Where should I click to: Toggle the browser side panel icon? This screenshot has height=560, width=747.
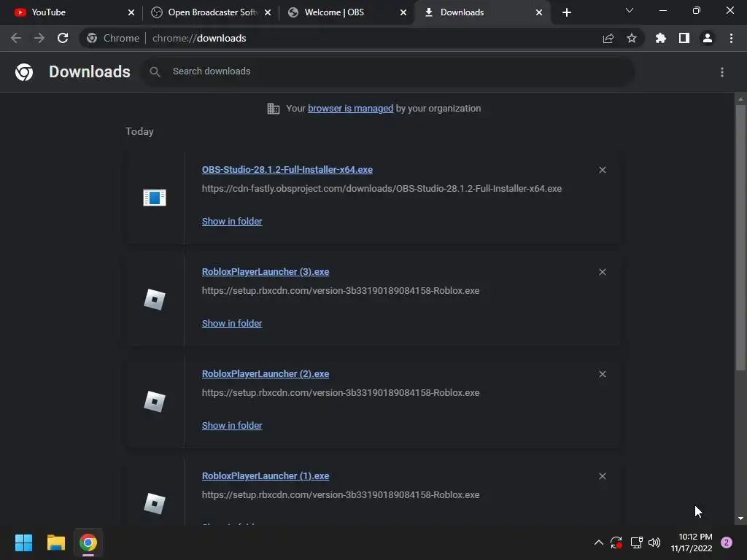tap(684, 38)
